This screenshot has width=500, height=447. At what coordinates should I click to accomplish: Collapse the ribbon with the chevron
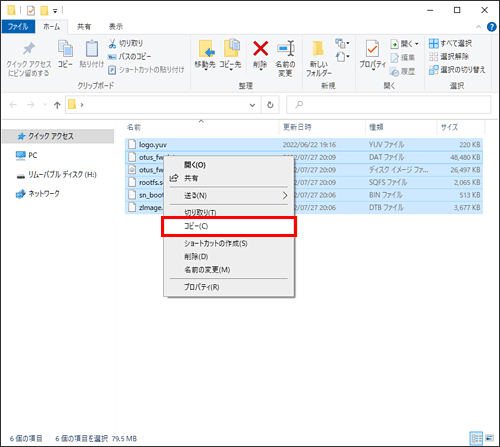click(478, 27)
